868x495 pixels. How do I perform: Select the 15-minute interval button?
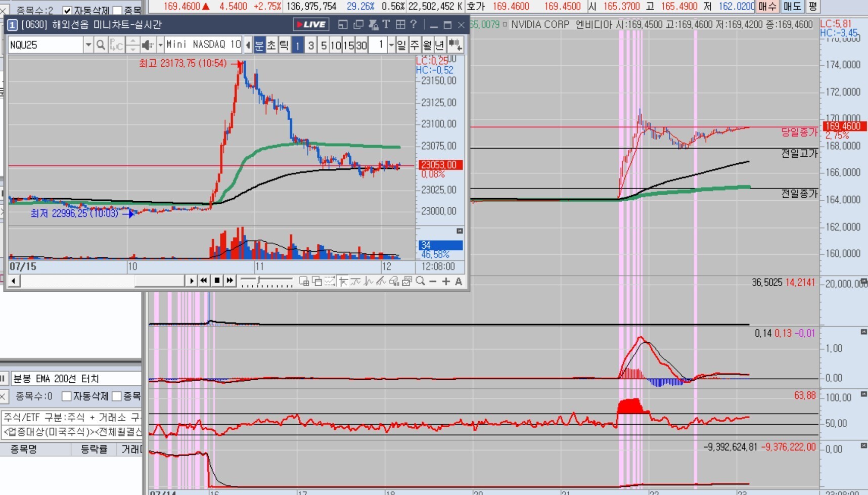348,45
